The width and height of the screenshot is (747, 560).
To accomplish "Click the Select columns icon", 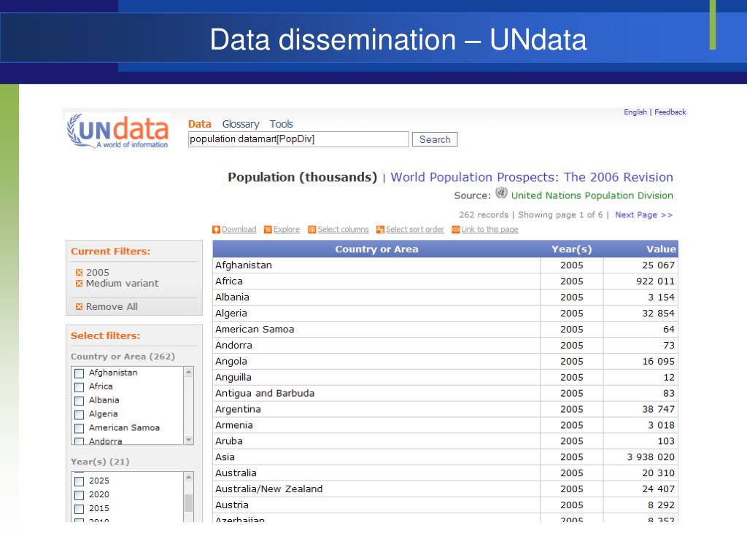I will point(312,230).
